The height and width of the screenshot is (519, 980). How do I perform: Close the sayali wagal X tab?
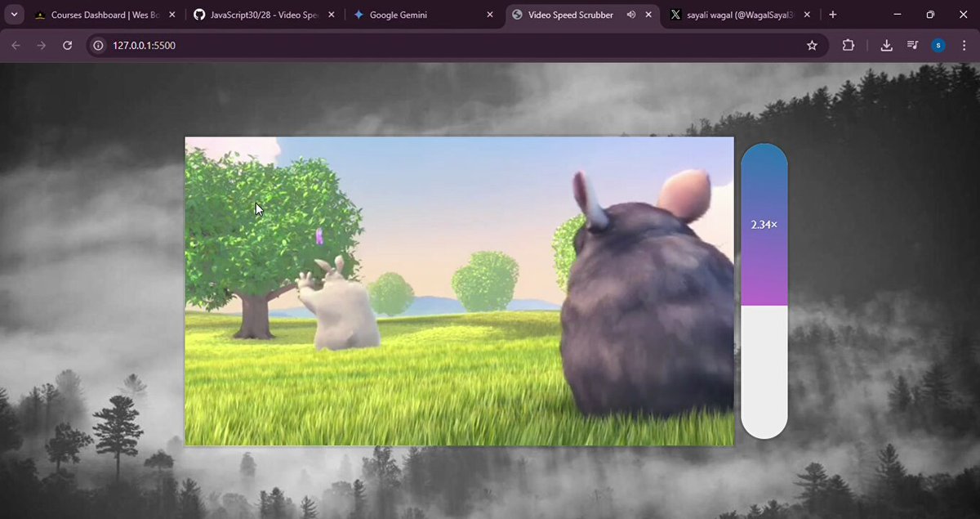coord(808,15)
